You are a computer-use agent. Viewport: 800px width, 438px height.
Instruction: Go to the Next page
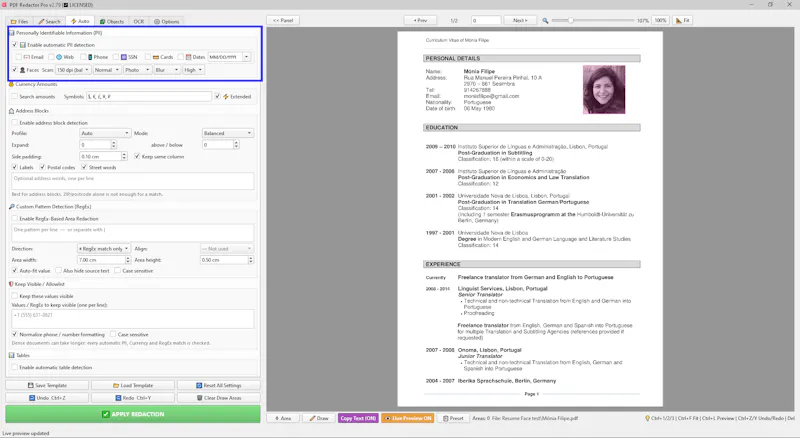(x=520, y=20)
